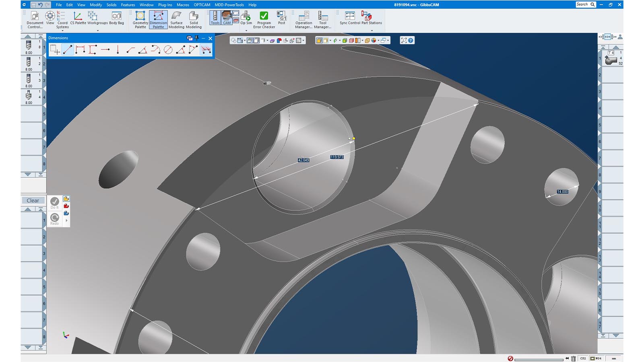Select the T4 operation tile
This screenshot has height=362, width=644.
coord(612,58)
